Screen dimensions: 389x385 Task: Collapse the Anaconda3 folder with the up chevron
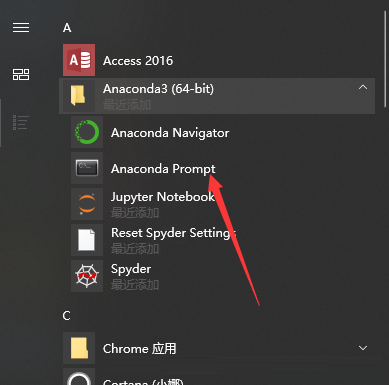363,87
